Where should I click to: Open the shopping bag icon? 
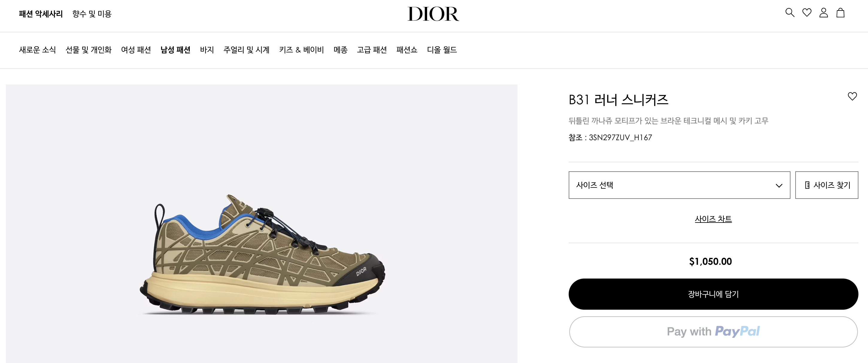tap(840, 13)
